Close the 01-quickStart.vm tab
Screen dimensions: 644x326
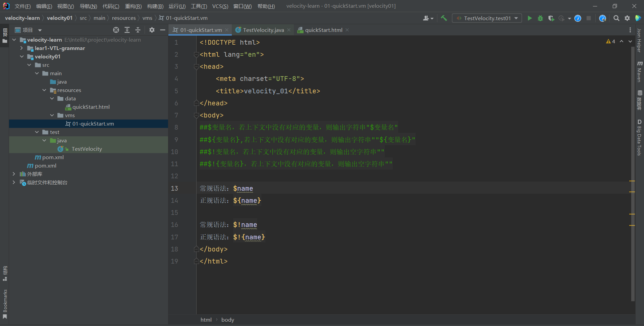click(227, 30)
